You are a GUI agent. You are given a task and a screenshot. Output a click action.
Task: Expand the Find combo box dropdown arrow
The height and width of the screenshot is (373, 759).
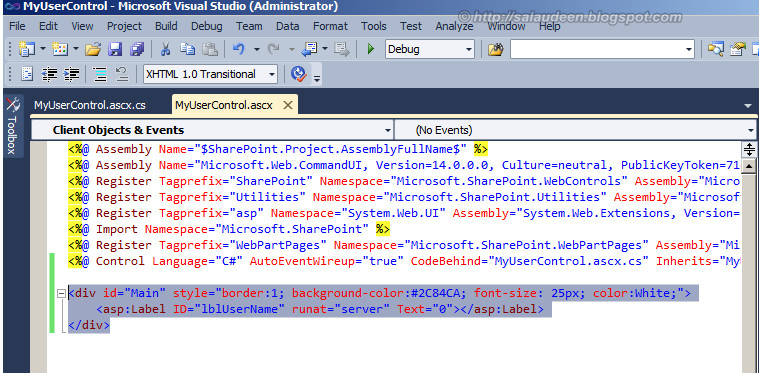click(689, 49)
